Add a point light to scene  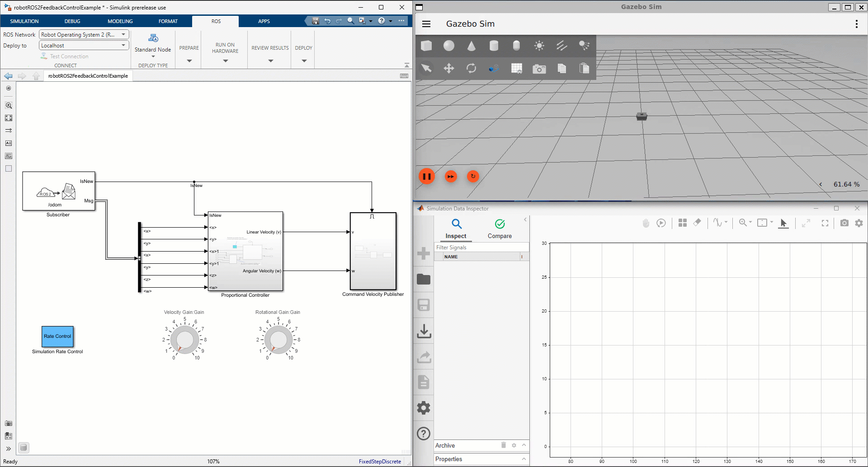[539, 46]
